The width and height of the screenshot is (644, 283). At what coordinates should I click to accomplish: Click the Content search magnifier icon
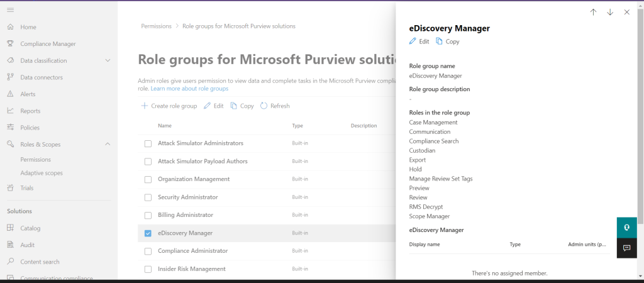pos(11,262)
